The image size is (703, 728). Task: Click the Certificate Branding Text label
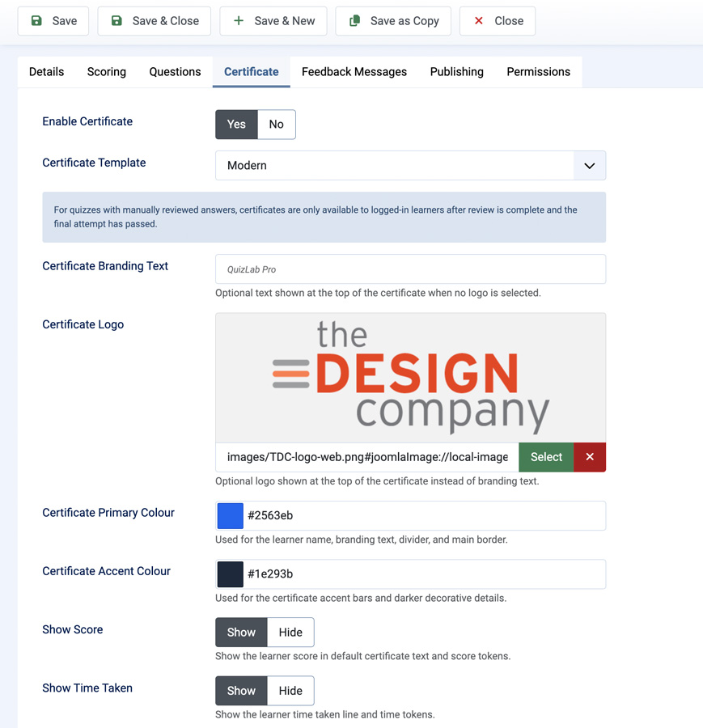coord(105,266)
